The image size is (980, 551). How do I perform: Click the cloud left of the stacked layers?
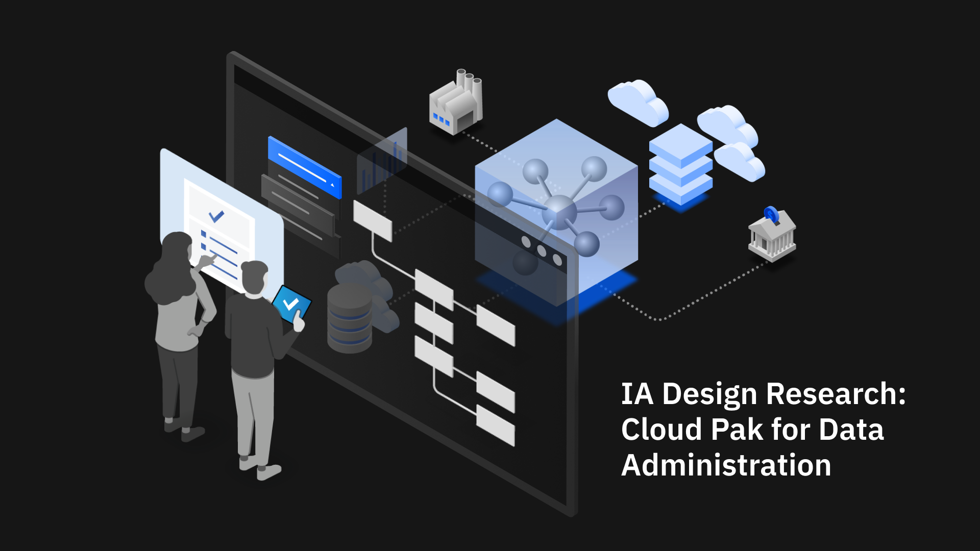tap(638, 102)
